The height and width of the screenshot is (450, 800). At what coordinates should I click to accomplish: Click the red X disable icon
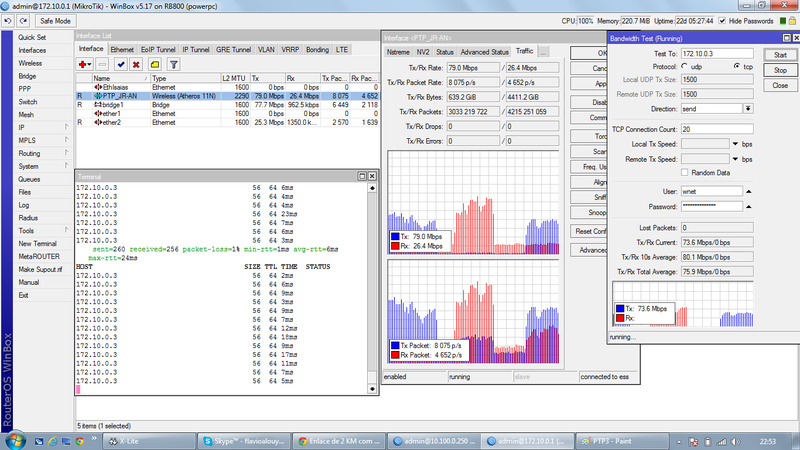coord(136,64)
